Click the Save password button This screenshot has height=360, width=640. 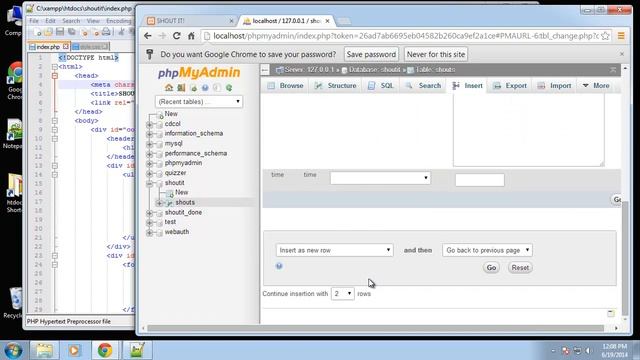[x=371, y=54]
